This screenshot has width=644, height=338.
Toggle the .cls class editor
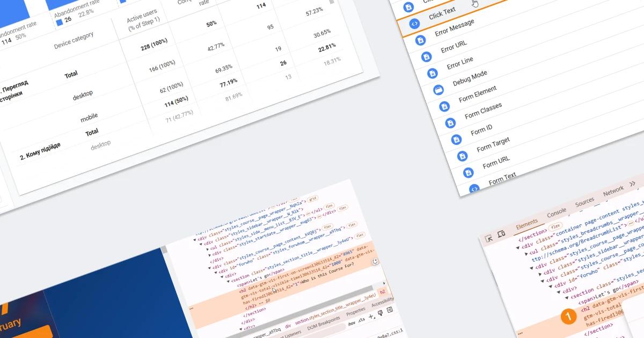(x=362, y=320)
